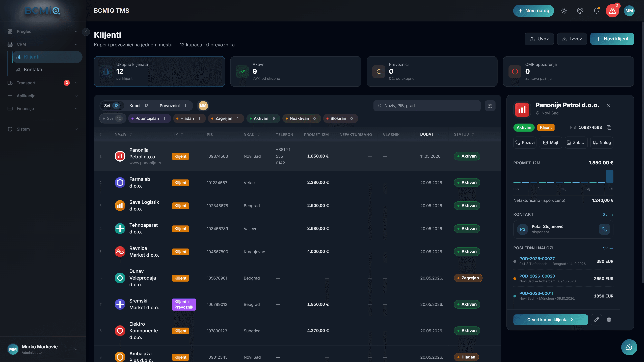Open the color palette theme picker
The height and width of the screenshot is (362, 644).
(580, 11)
